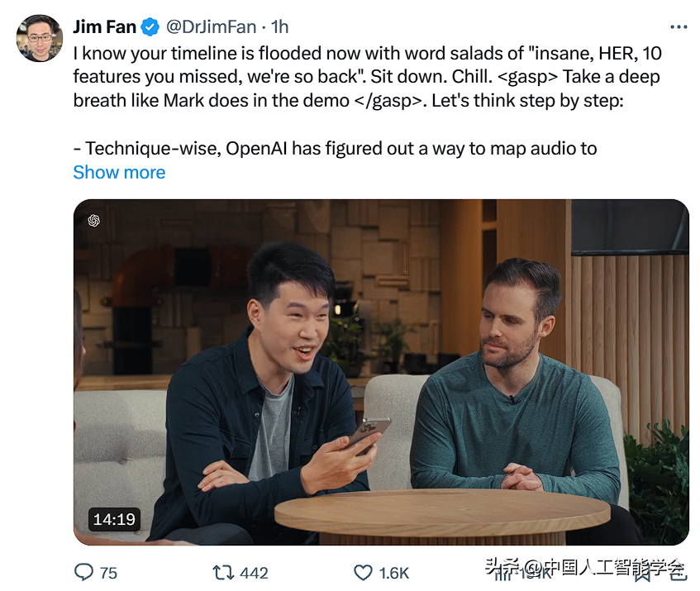Viewport: 700px width, 591px height.
Task: Open the Jim Fan display name link
Action: click(x=104, y=26)
